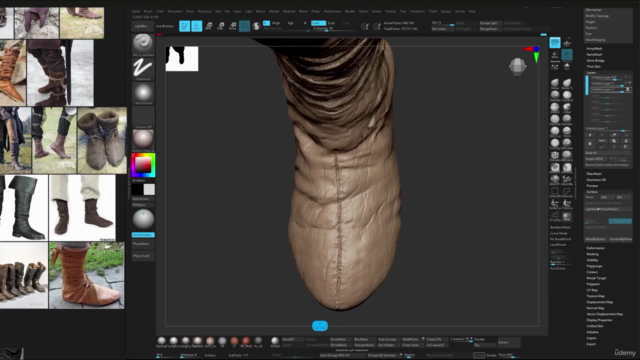This screenshot has width=640, height=360.
Task: Expand the Deformation subpalette
Action: pyautogui.click(x=596, y=248)
